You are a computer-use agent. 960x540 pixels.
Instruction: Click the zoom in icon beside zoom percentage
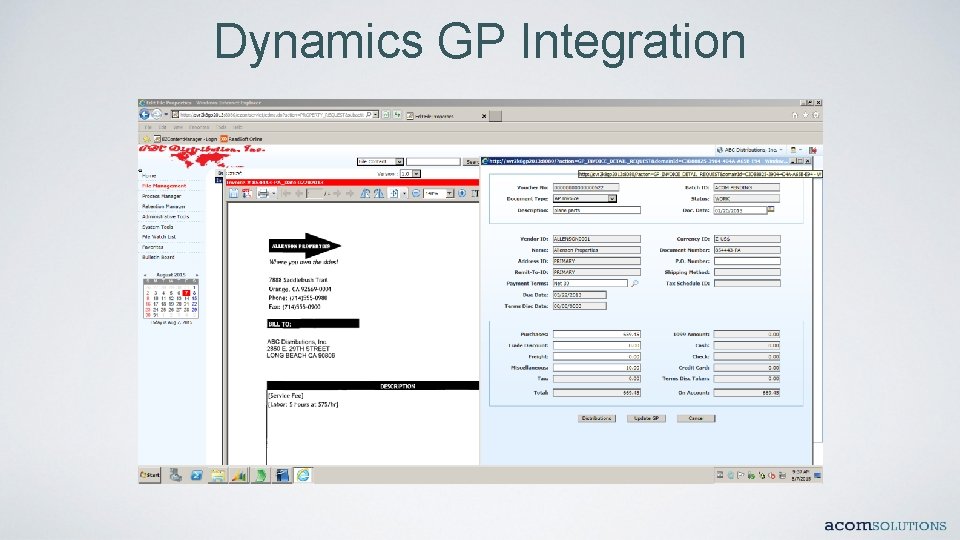coord(462,193)
